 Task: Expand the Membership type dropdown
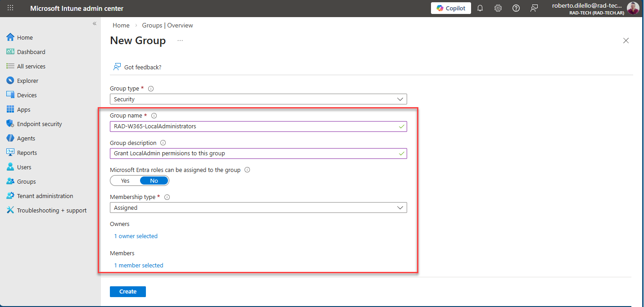258,208
